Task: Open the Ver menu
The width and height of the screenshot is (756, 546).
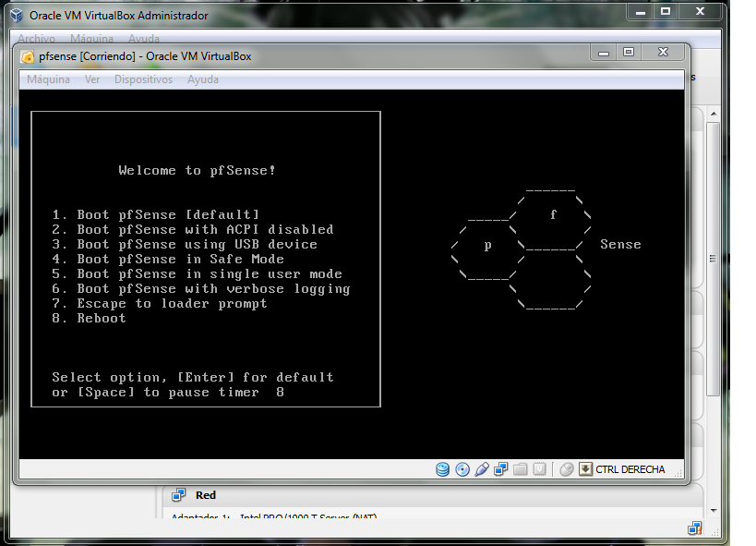Action: pyautogui.click(x=92, y=79)
